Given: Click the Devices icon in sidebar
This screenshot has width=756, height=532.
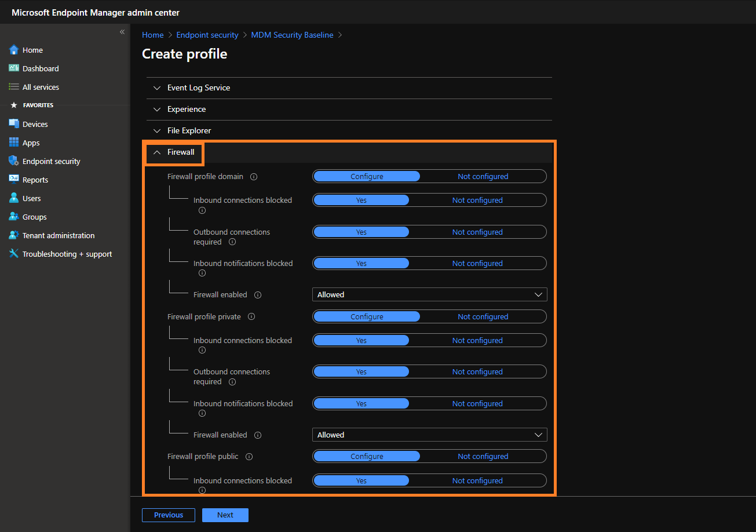Looking at the screenshot, I should (x=14, y=124).
